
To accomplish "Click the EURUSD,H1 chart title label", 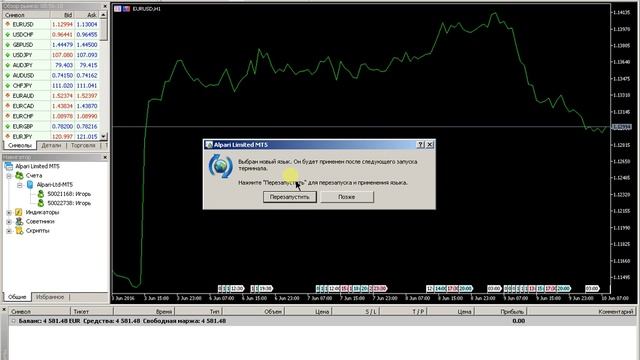I will tap(146, 9).
